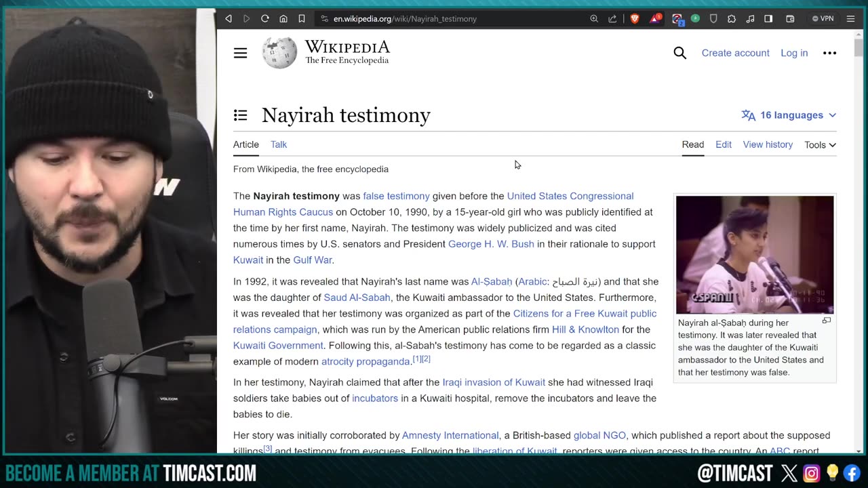Follow the false testimony link
868x488 pixels.
396,196
